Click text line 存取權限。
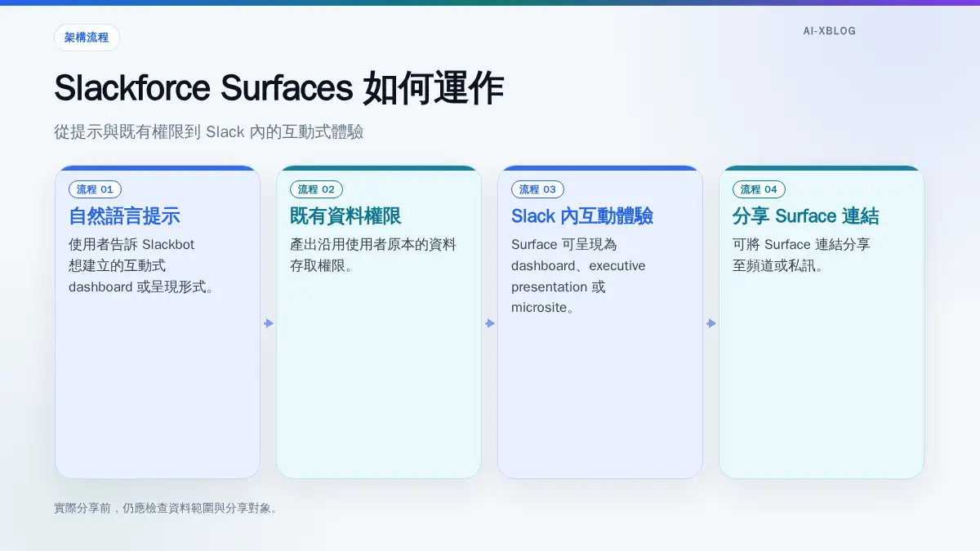Image resolution: width=980 pixels, height=551 pixels. pos(322,265)
